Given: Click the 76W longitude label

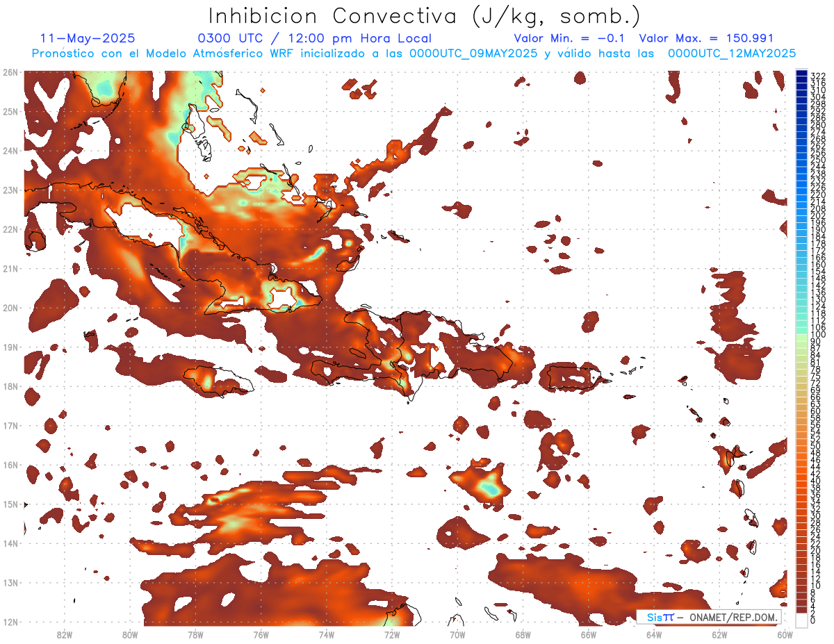Looking at the screenshot, I should pyautogui.click(x=261, y=634).
